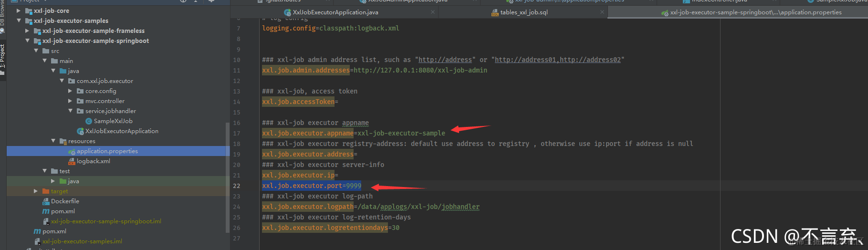Open the DB Browser tool window tab
868x250 pixels.
point(2,13)
